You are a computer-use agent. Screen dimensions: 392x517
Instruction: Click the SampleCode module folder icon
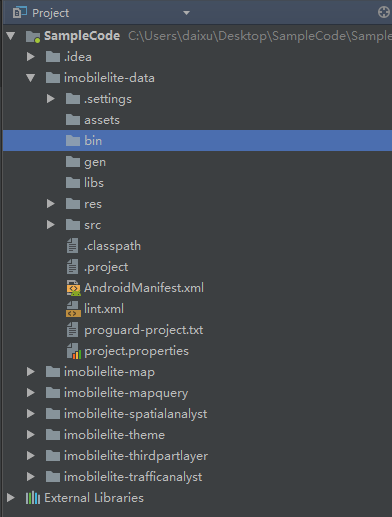(33, 36)
